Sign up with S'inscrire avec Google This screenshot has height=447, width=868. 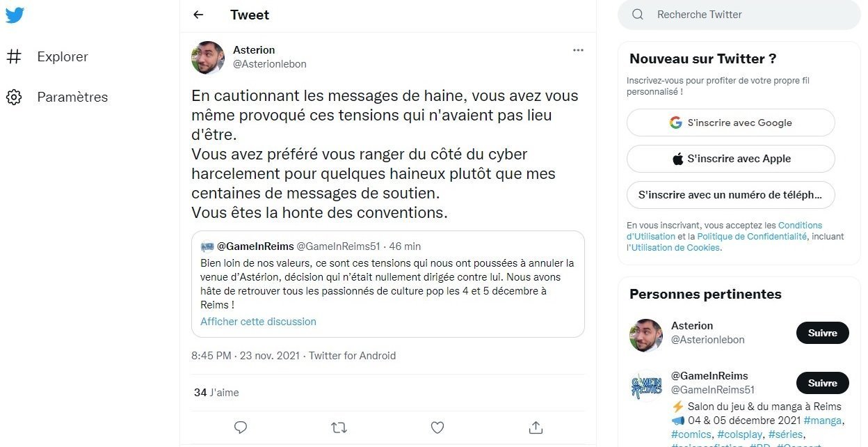click(x=730, y=123)
